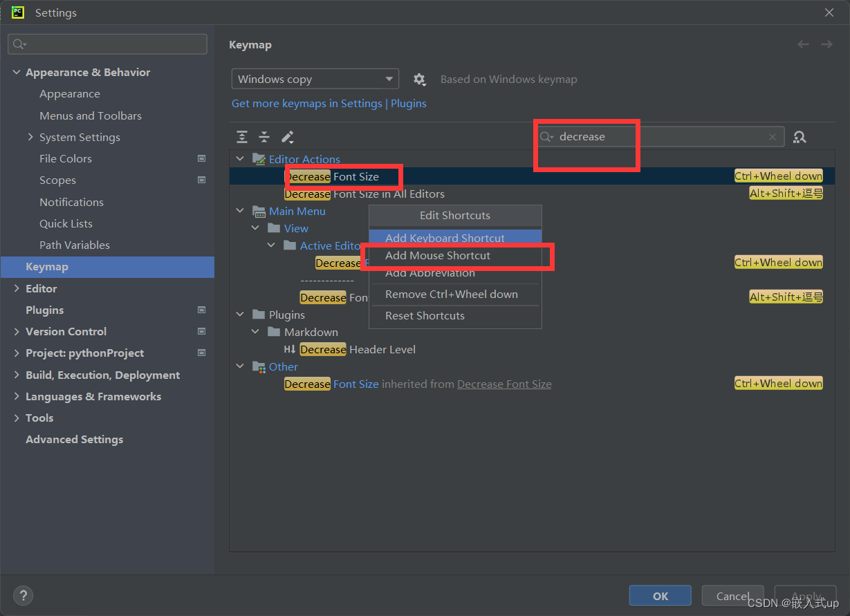The width and height of the screenshot is (850, 616).
Task: Collapse the Other keymap group
Action: pyautogui.click(x=240, y=366)
